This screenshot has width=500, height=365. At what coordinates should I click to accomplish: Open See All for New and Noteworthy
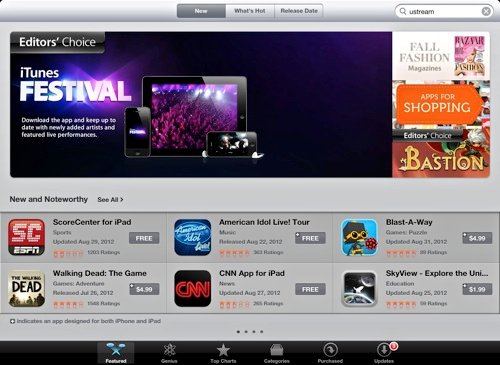coord(110,199)
